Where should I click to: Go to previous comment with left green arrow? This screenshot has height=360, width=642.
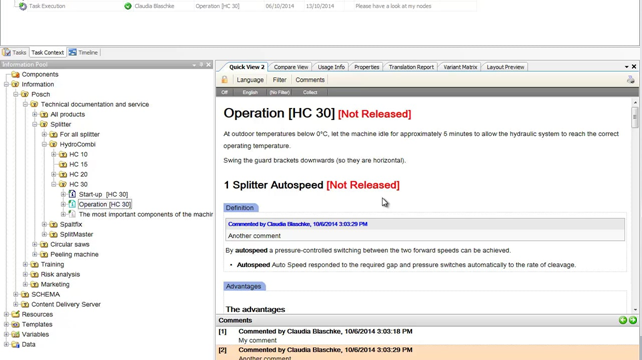[623, 320]
